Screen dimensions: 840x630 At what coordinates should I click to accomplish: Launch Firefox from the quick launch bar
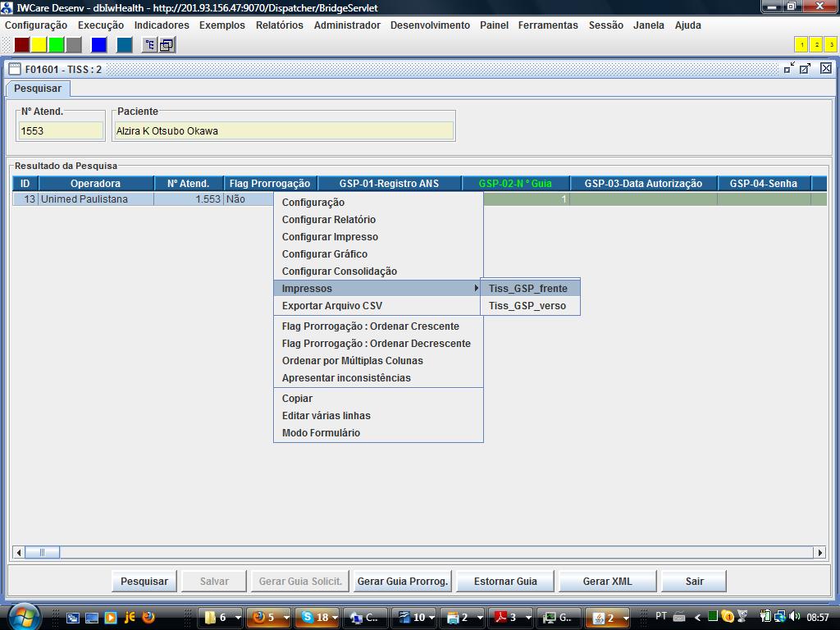click(148, 617)
